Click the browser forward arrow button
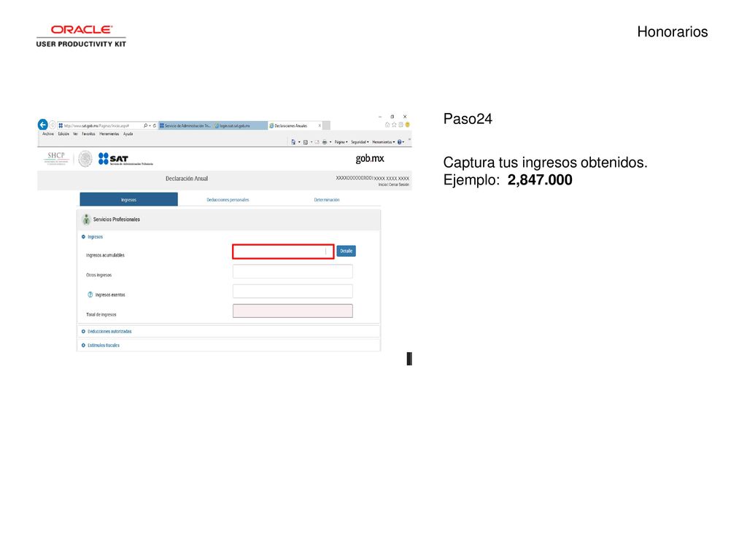This screenshot has height=560, width=747. tap(53, 125)
